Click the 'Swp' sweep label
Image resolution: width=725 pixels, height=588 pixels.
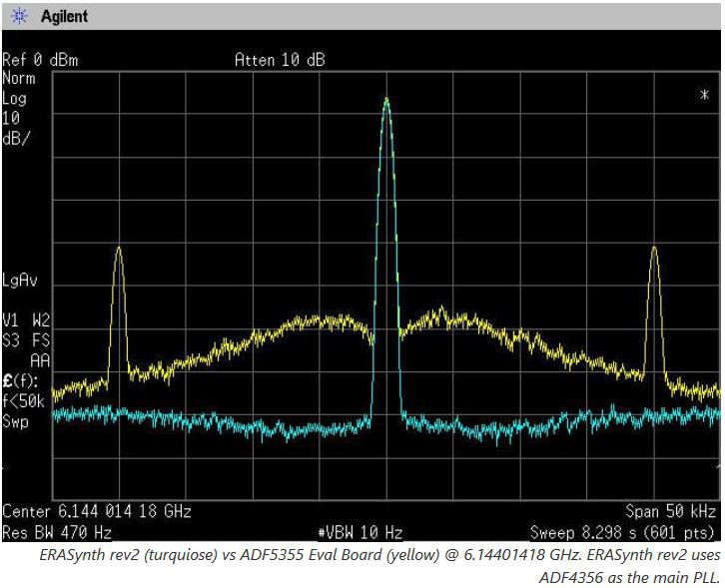(x=15, y=421)
